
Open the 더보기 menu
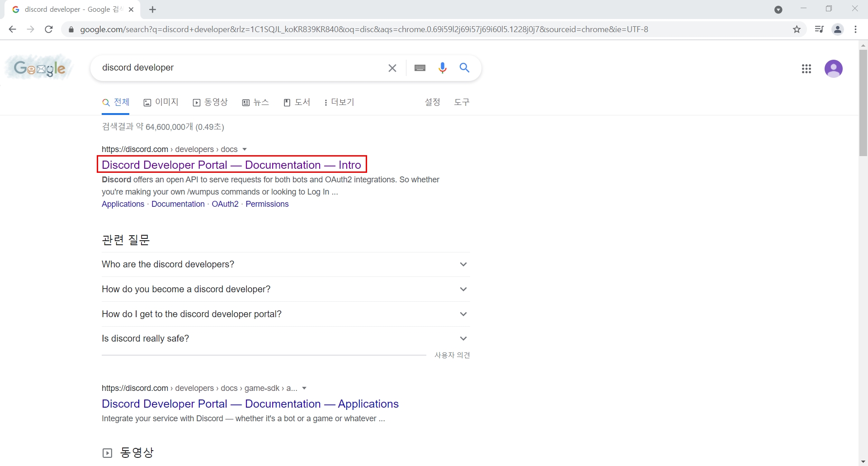340,102
